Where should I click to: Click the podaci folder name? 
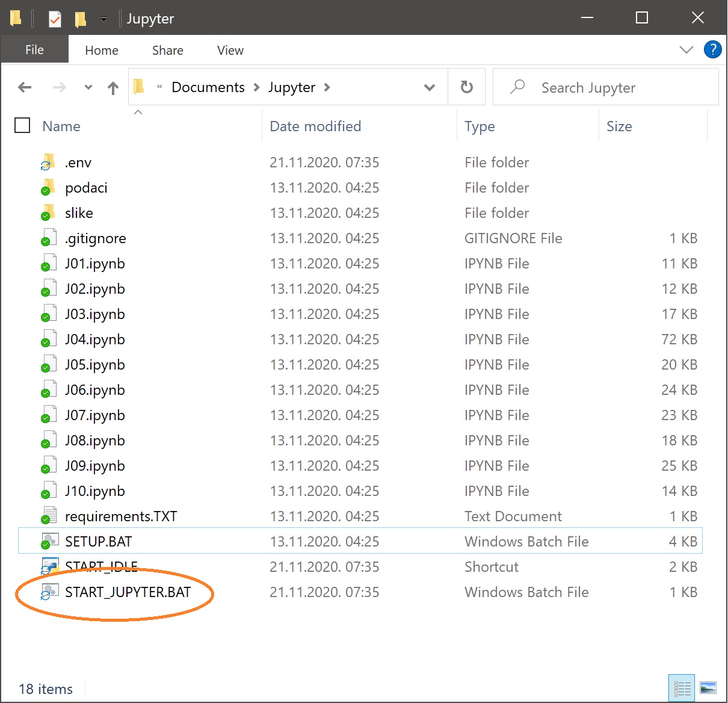tap(86, 188)
